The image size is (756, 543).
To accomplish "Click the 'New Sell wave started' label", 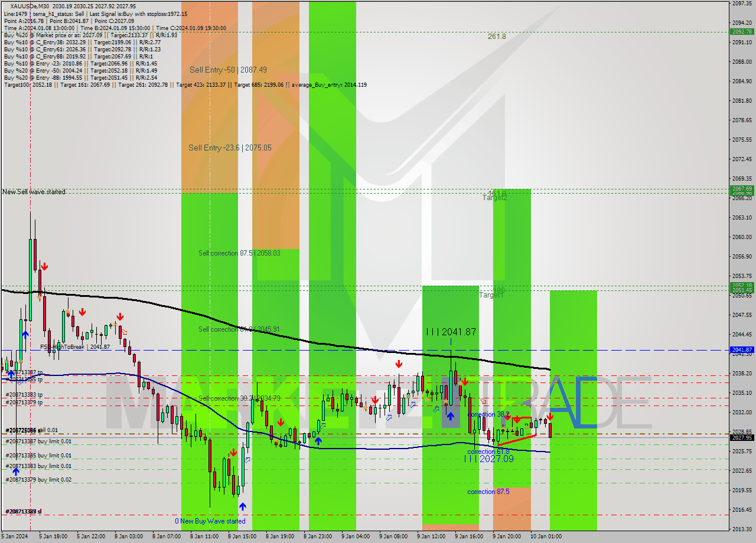I will [34, 192].
